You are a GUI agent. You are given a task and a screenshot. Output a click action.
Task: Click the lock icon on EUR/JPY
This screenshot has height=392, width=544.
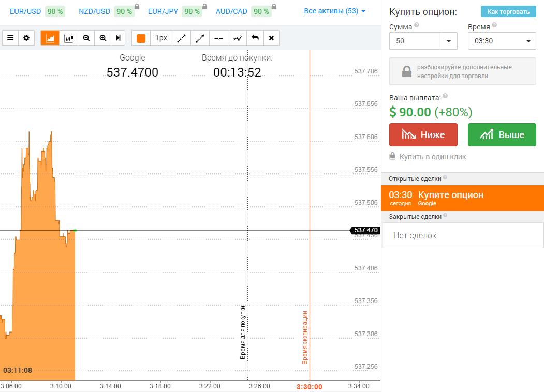[x=204, y=7]
